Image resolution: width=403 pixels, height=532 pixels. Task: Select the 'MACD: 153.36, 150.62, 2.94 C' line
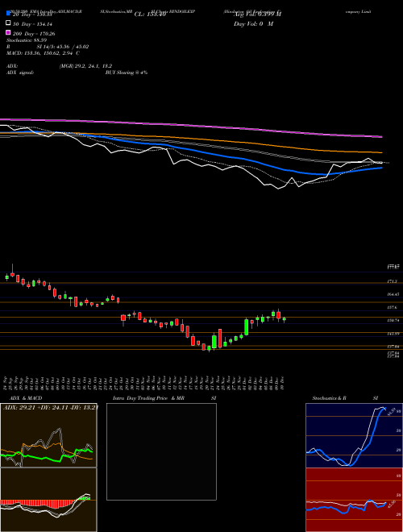point(43,53)
